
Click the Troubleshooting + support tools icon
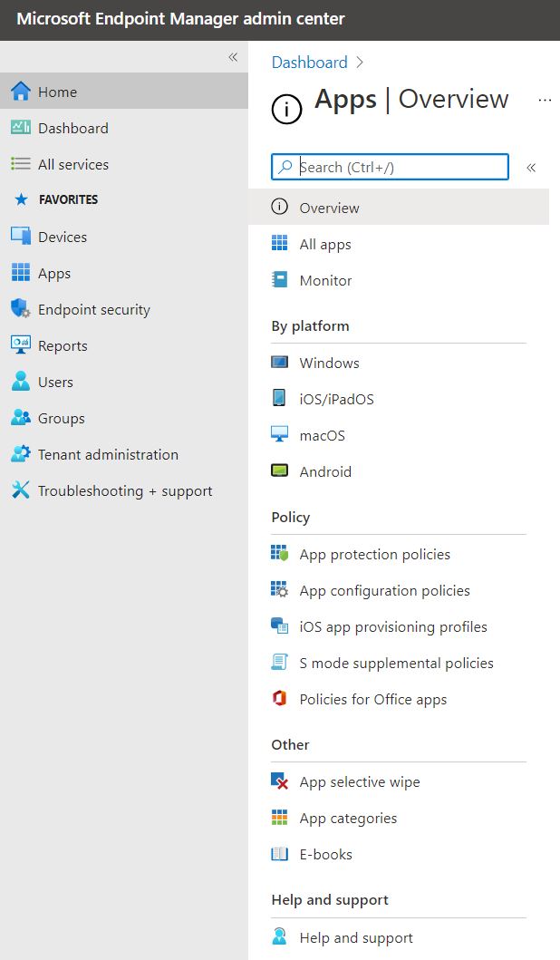[x=21, y=490]
